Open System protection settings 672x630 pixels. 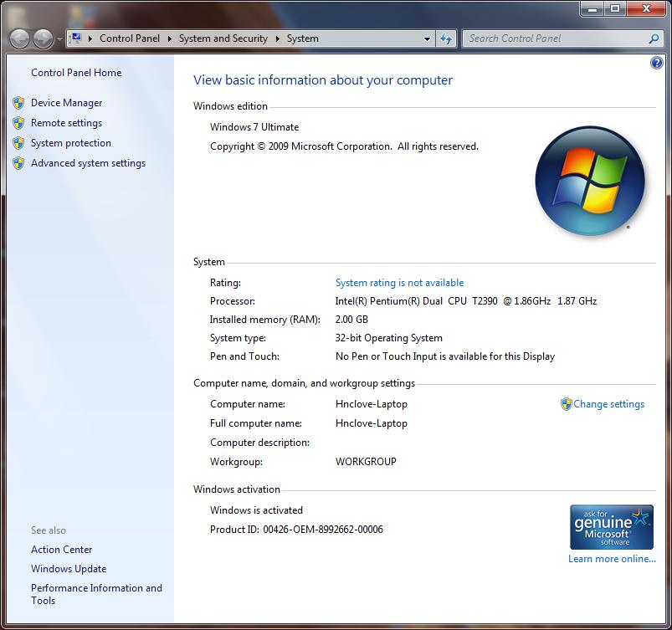tap(70, 143)
